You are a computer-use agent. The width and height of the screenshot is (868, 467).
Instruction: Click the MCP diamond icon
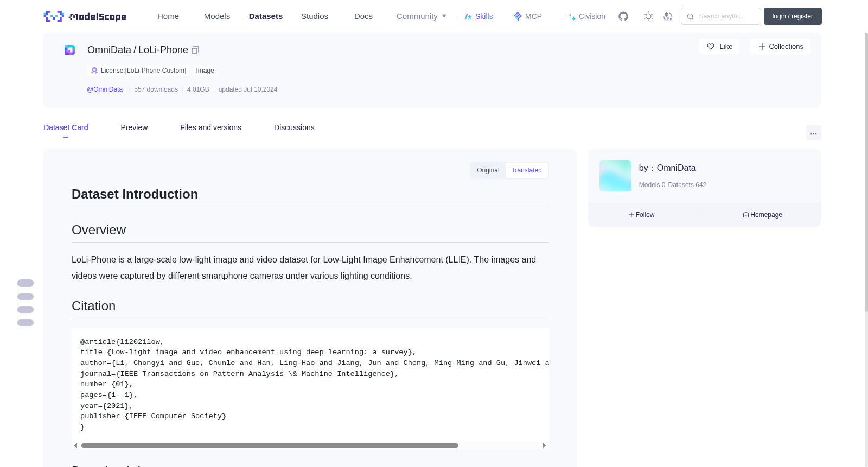[x=518, y=16]
